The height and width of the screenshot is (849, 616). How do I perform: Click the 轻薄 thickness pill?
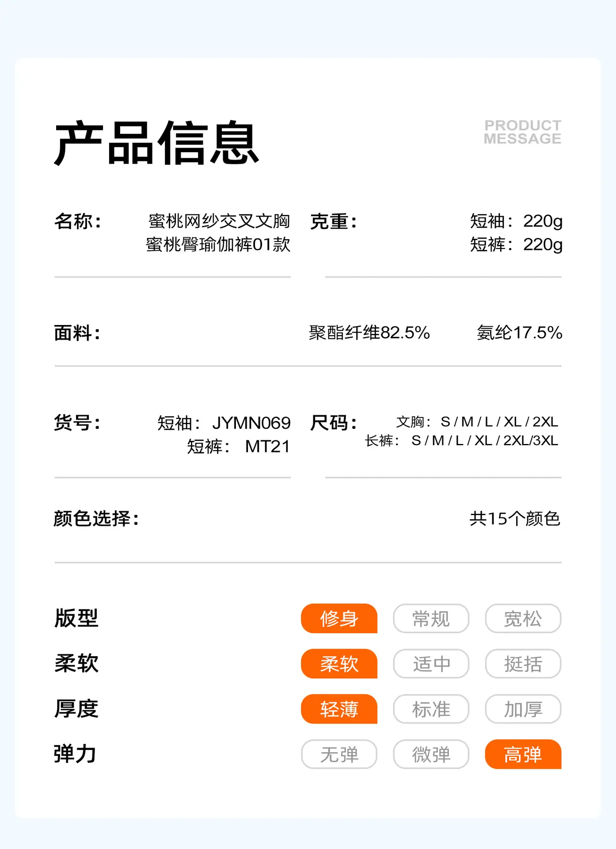(339, 709)
